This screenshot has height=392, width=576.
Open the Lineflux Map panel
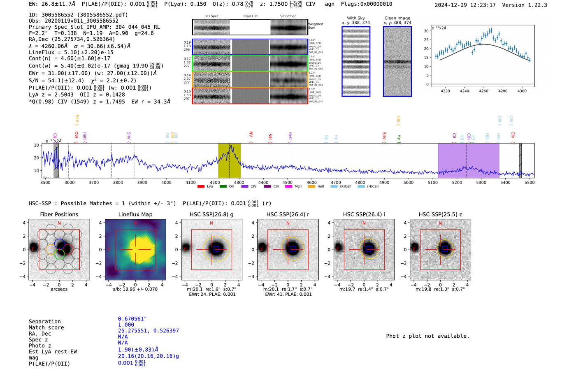click(135, 250)
